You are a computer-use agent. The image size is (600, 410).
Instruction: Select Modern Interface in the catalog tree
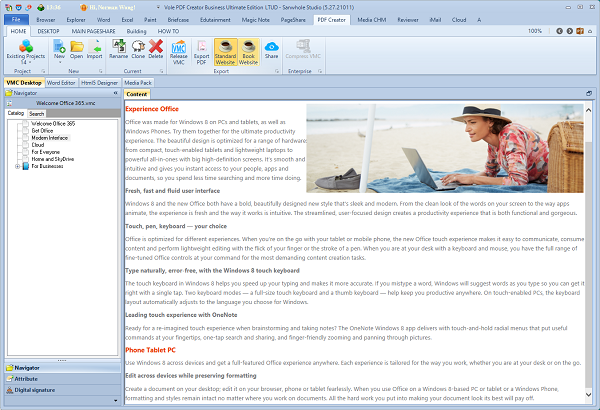pos(49,137)
